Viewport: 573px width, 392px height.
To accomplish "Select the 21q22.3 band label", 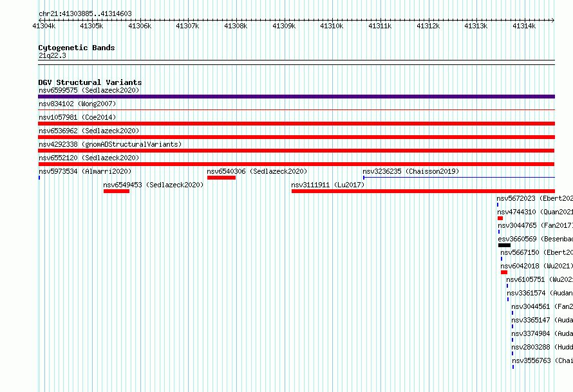I will [52, 55].
